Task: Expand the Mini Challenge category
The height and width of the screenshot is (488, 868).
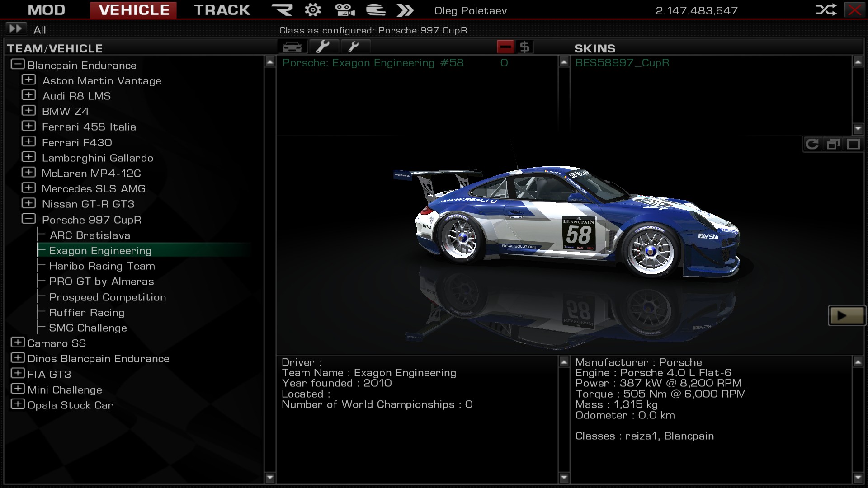Action: [x=18, y=389]
